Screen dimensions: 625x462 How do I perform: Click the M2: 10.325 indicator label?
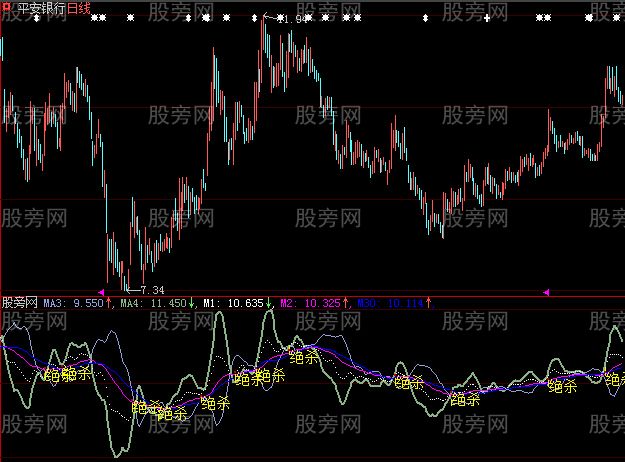click(x=310, y=301)
